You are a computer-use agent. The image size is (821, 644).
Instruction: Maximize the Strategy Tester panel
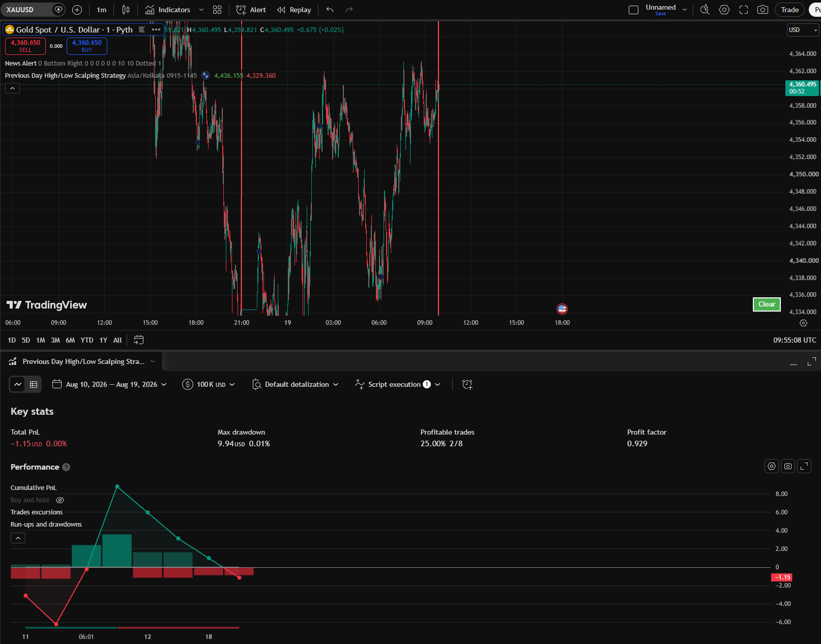811,362
